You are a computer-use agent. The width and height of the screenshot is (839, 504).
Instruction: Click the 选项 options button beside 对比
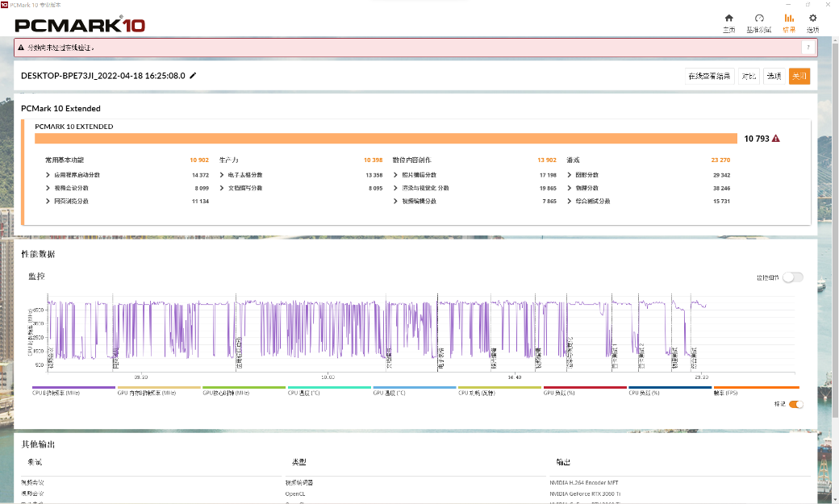click(x=774, y=76)
